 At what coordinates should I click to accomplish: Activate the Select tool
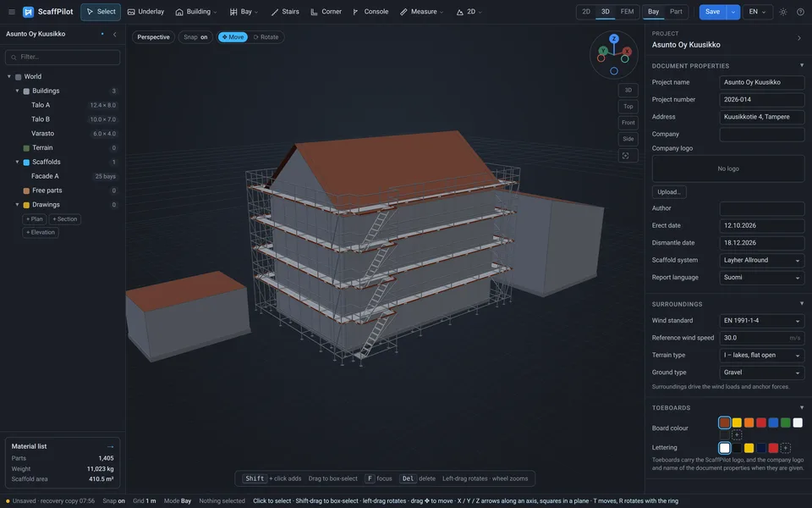(x=101, y=12)
